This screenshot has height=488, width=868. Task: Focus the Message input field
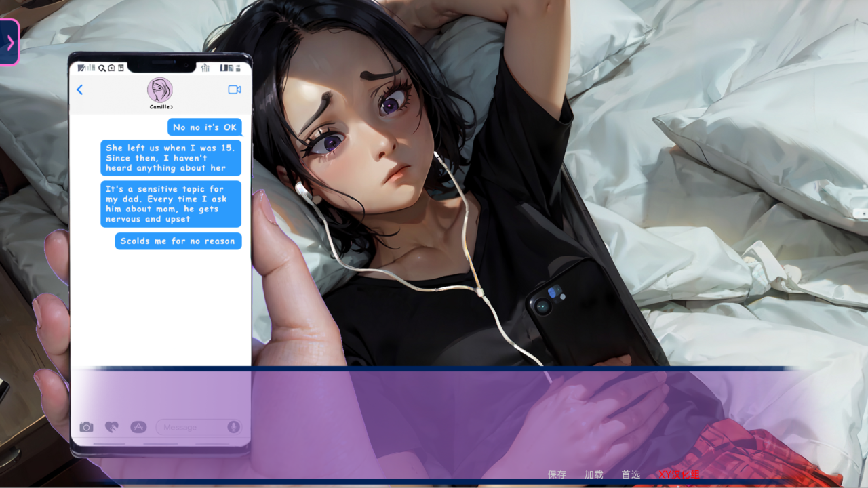[199, 427]
